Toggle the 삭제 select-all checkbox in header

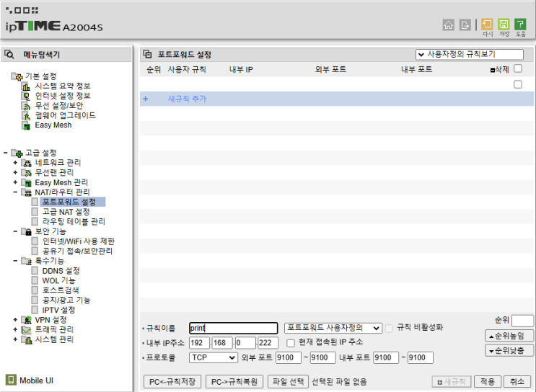(x=518, y=68)
